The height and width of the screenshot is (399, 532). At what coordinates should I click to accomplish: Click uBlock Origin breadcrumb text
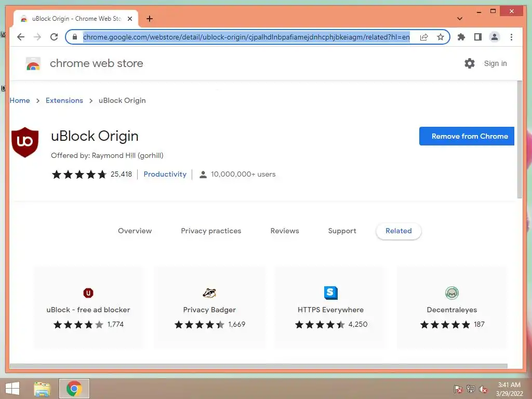[x=122, y=100]
